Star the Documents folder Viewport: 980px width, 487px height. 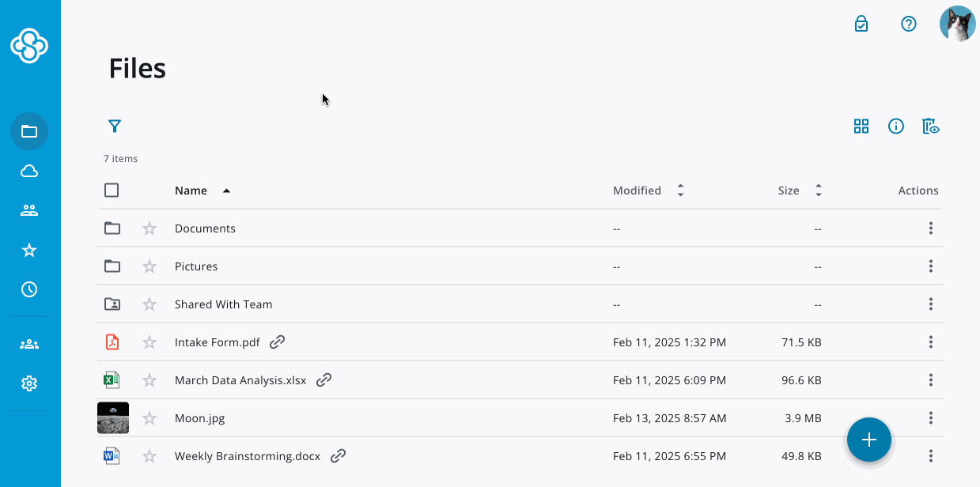tap(149, 228)
